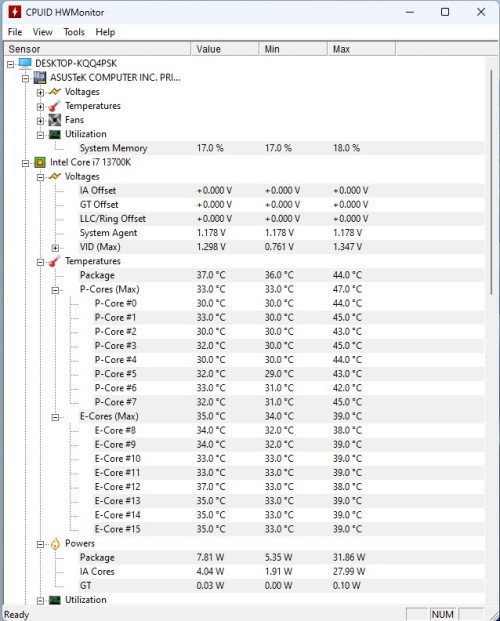
Task: Select the IA Offset row
Action: coord(281,190)
